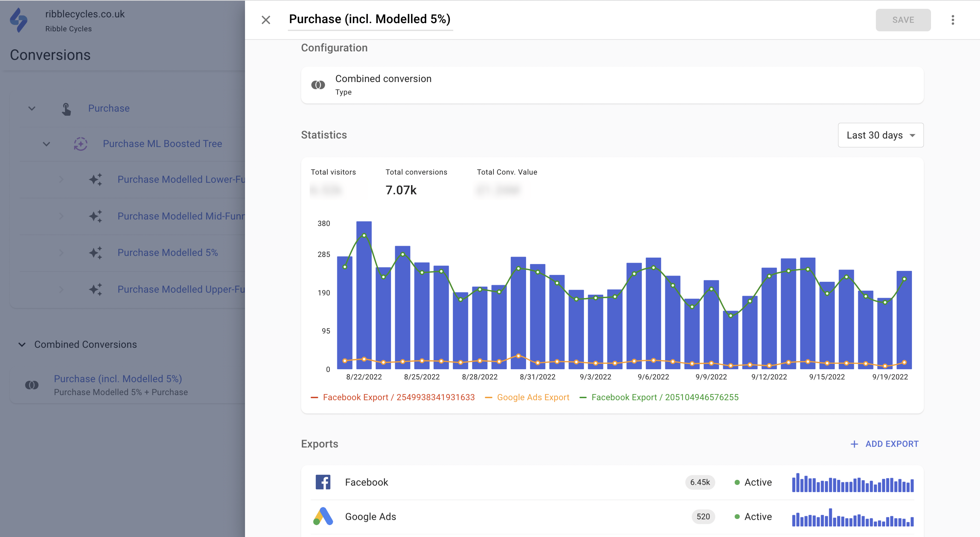Click the Google Ads export sparkline chart
The width and height of the screenshot is (980, 537).
click(853, 517)
